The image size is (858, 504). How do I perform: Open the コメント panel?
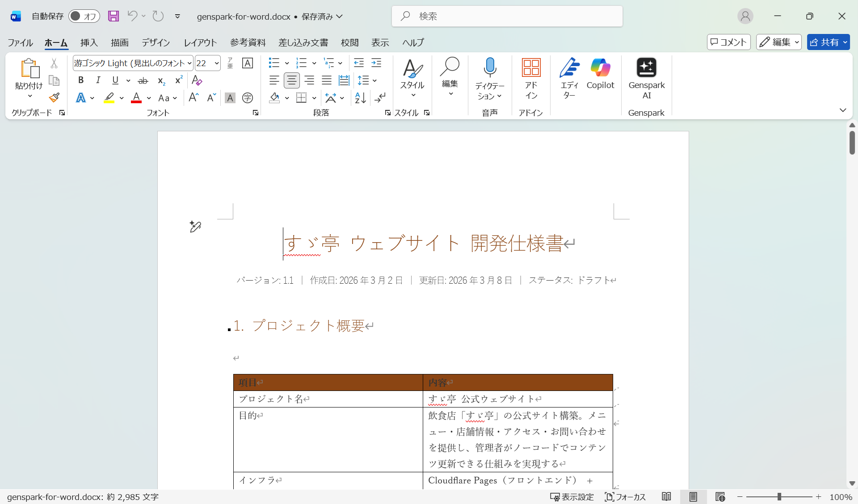coord(728,42)
